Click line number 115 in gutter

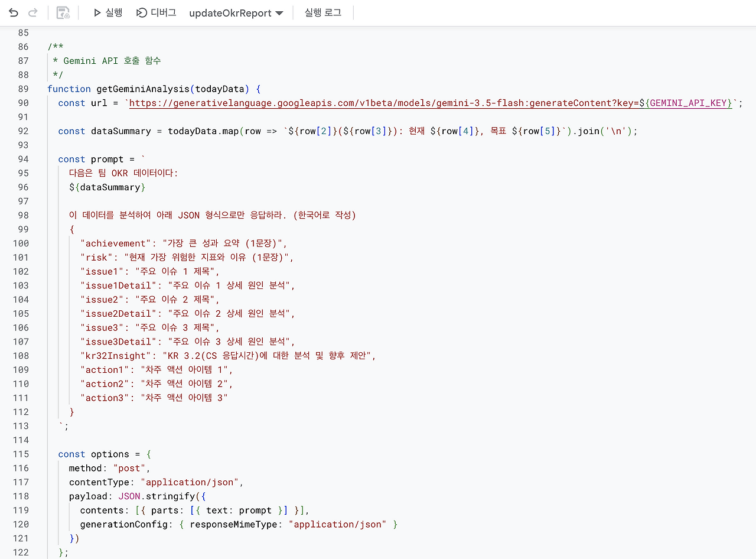21,454
